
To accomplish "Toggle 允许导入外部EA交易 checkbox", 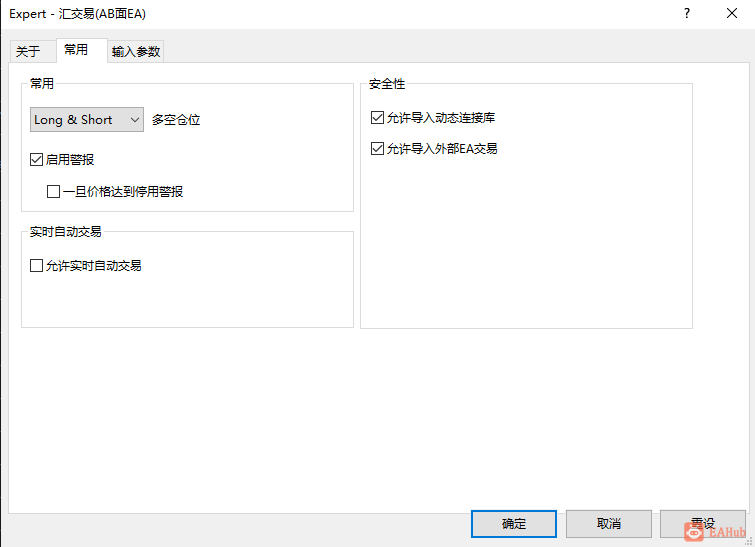I will tap(378, 148).
